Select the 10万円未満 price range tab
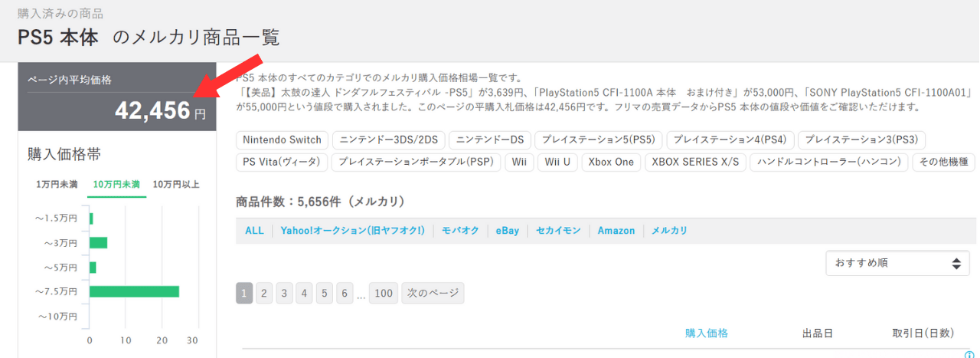 (116, 184)
